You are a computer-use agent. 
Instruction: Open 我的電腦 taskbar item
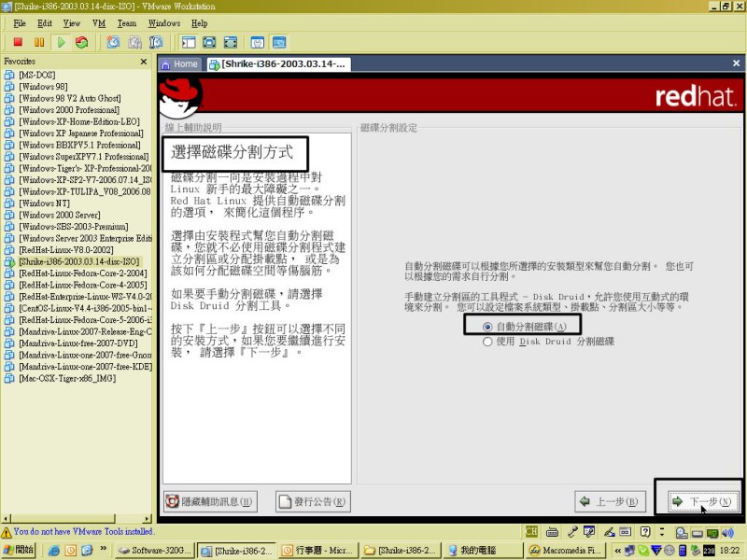click(x=481, y=551)
